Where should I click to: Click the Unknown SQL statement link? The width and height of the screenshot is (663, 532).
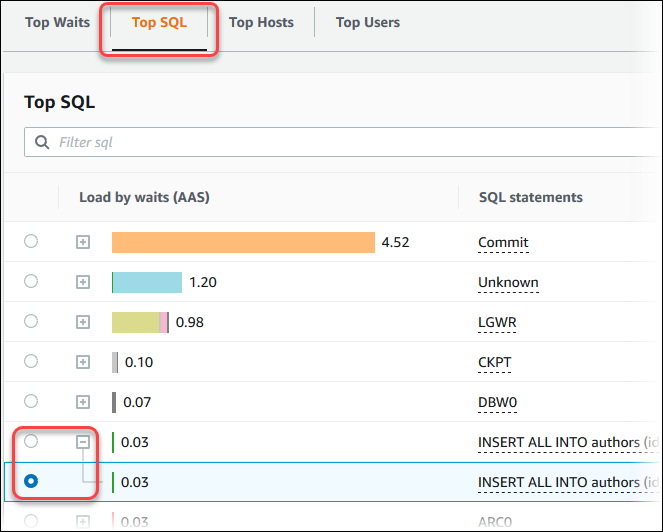click(508, 282)
